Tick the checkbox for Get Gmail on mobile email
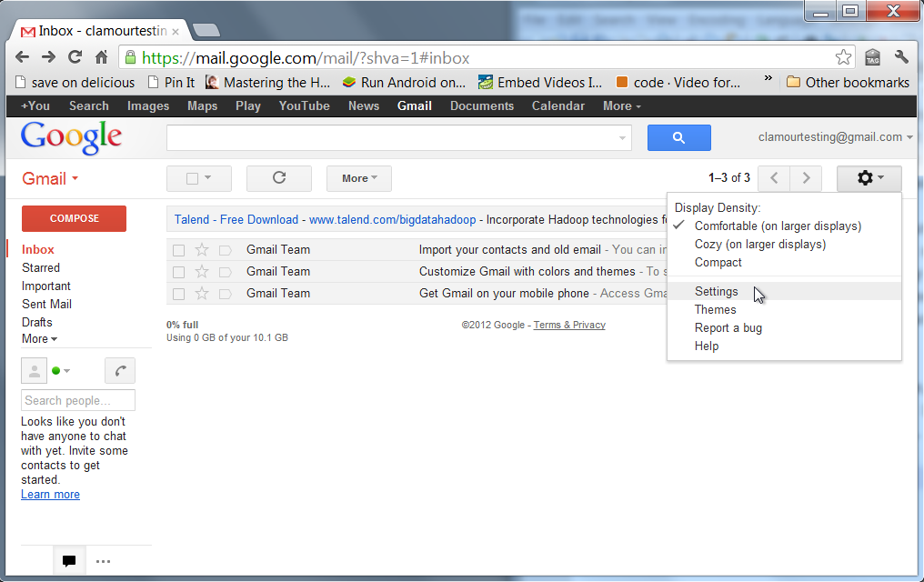The height and width of the screenshot is (582, 924). pyautogui.click(x=178, y=294)
